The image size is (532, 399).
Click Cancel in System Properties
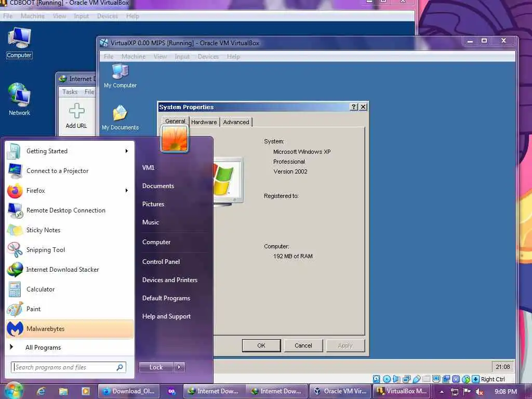click(x=303, y=345)
